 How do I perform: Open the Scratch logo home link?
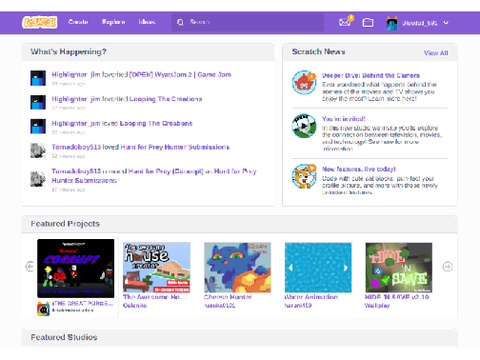point(39,22)
